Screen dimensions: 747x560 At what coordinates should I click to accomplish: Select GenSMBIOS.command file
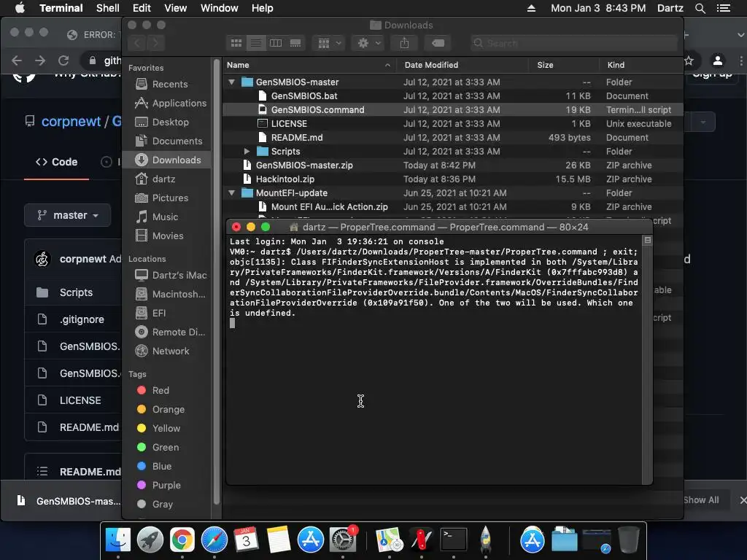[x=452, y=110]
